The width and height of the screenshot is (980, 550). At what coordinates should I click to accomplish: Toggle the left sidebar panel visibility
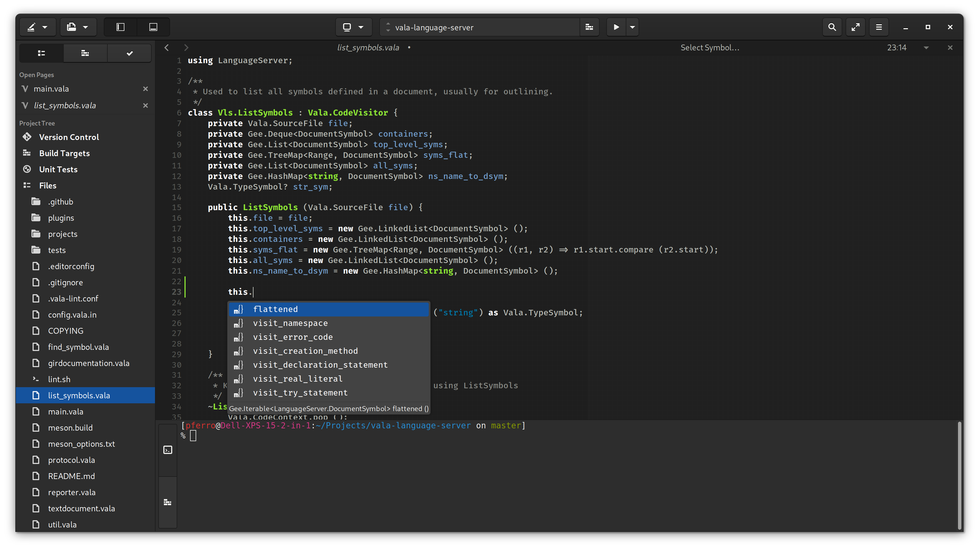(120, 27)
